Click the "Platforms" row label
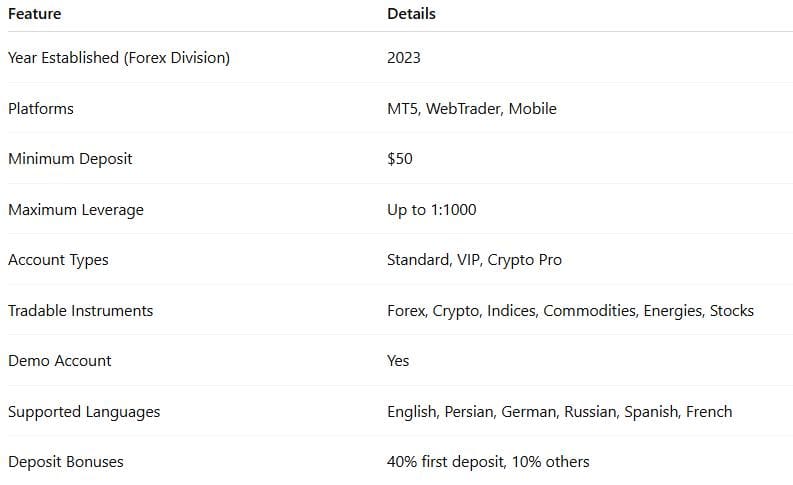Image resolution: width=793 pixels, height=485 pixels. click(x=41, y=108)
